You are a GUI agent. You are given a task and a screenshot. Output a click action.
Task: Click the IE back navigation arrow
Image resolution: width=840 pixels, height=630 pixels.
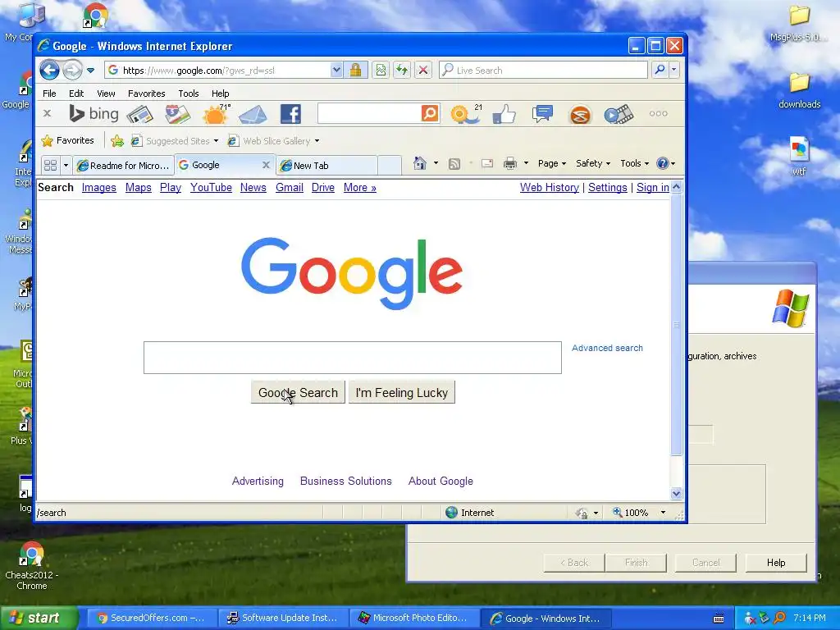[x=49, y=71]
